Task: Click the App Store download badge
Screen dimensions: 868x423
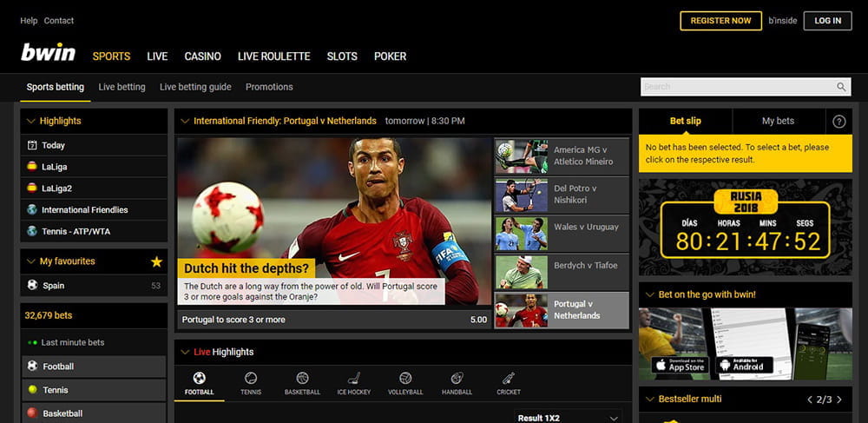Action: click(x=681, y=366)
